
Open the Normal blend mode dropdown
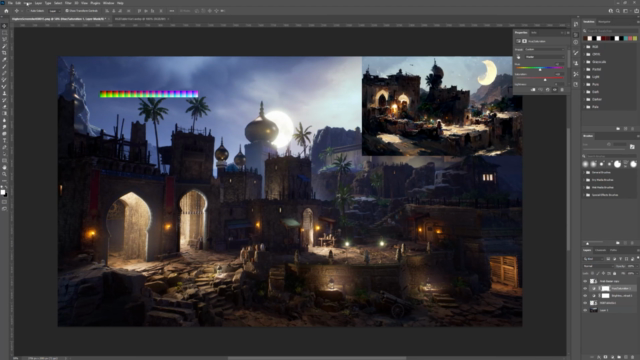point(598,266)
